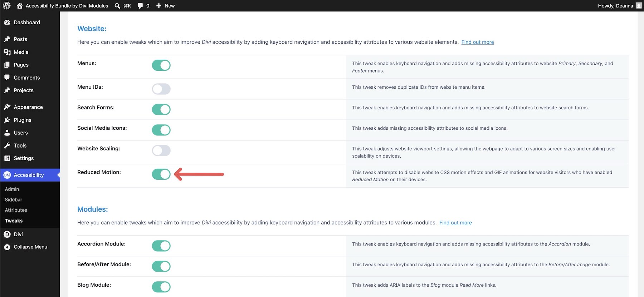
Task: Click the Users person icon
Action: pos(7,133)
